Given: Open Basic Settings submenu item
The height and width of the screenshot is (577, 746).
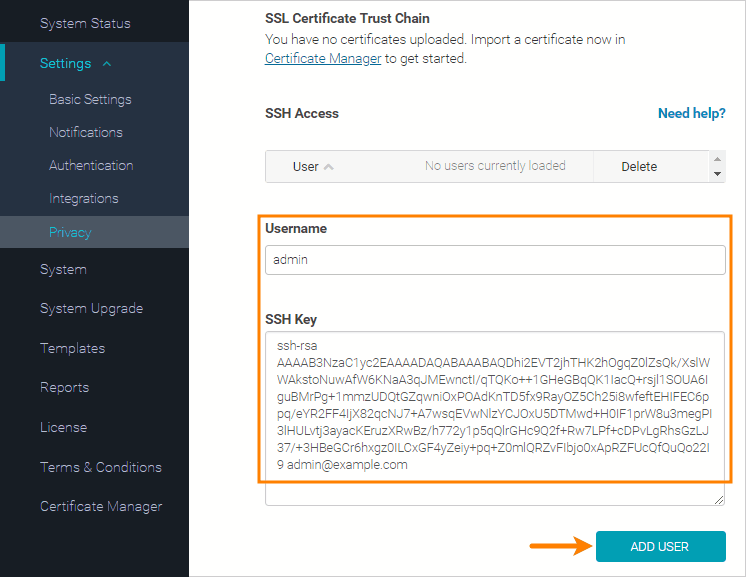Looking at the screenshot, I should (x=90, y=100).
